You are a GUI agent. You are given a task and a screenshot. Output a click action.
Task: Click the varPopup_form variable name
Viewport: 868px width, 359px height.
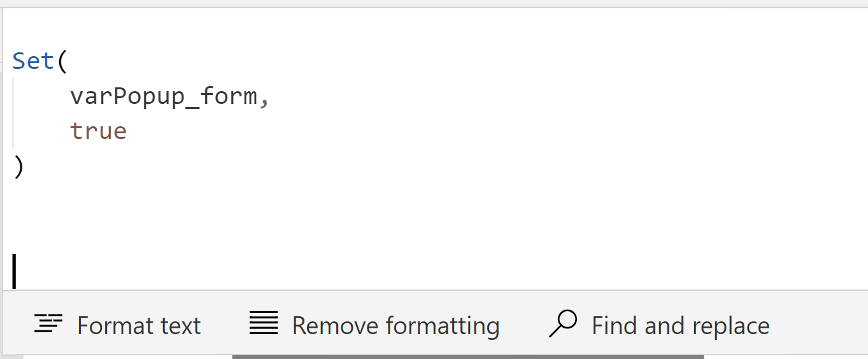tap(163, 96)
